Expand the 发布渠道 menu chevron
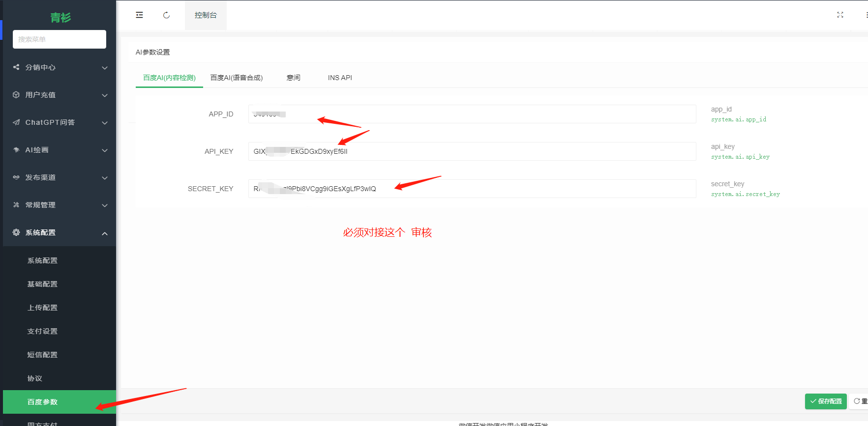This screenshot has height=426, width=868. pos(105,178)
